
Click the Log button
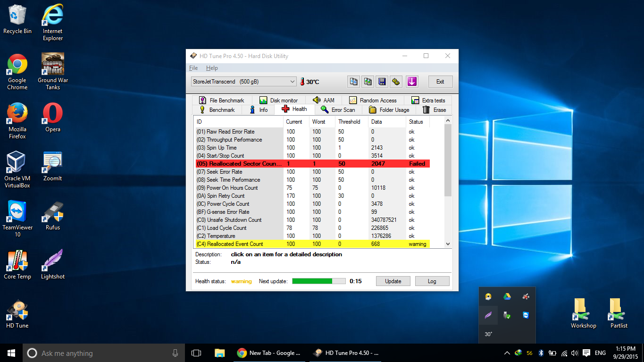coord(432,281)
